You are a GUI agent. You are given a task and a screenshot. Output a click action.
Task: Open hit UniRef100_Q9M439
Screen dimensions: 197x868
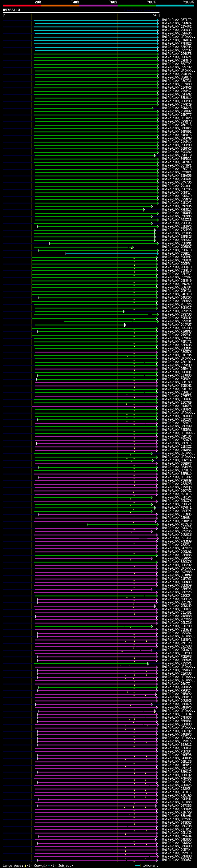176,30
